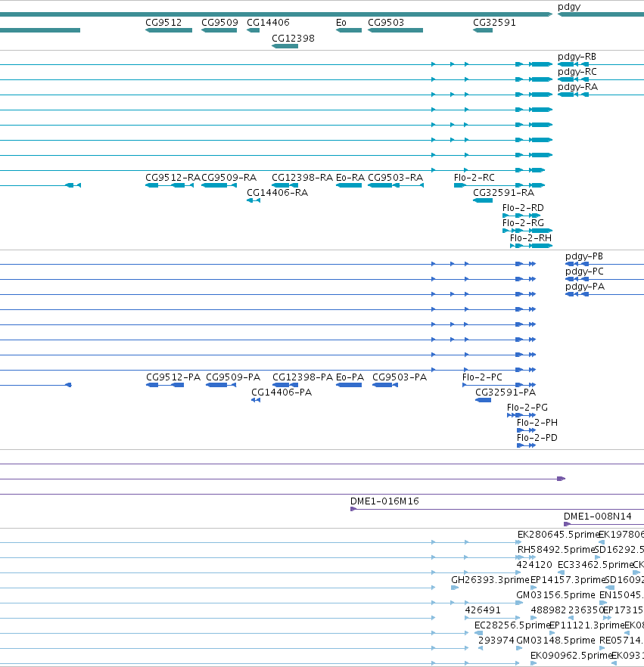Click the pdgy gene label
Screen dimensions: 644x667
point(568,7)
